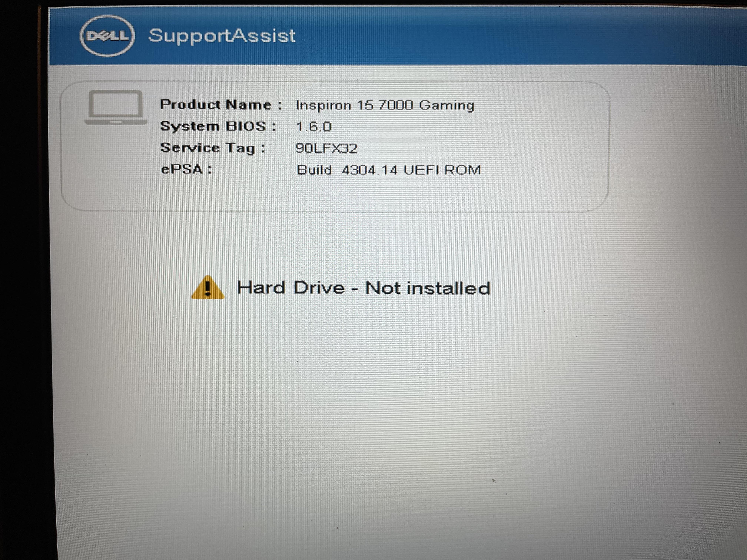The width and height of the screenshot is (747, 560).
Task: Click the Dell logo icon
Action: point(107,36)
